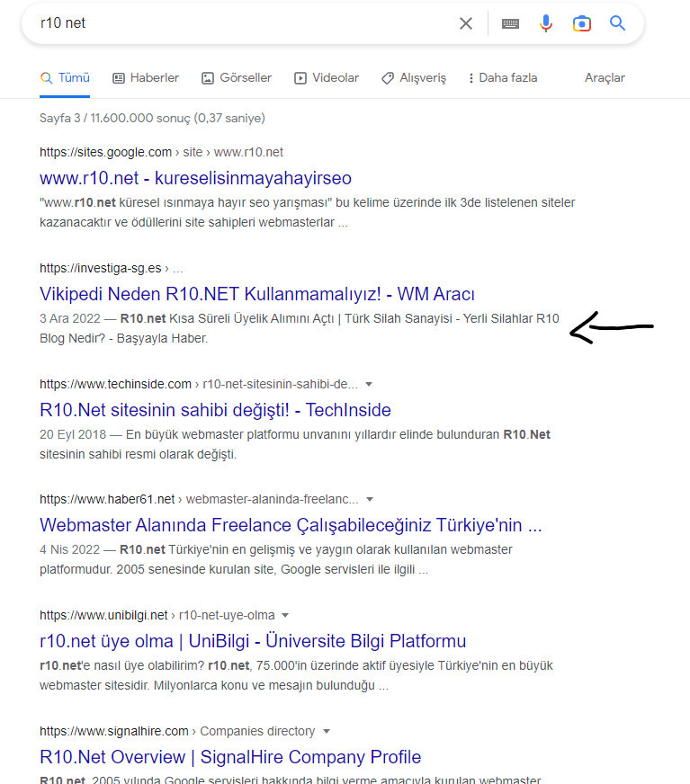The height and width of the screenshot is (784, 690).
Task: Click the sites.google.com URL breadcrumb
Action: (x=161, y=152)
